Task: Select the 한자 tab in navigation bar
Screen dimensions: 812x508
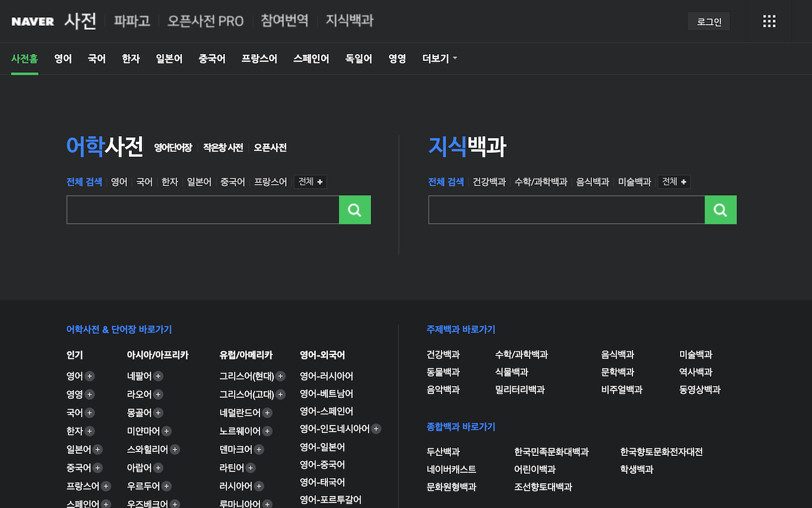Action: click(x=131, y=58)
